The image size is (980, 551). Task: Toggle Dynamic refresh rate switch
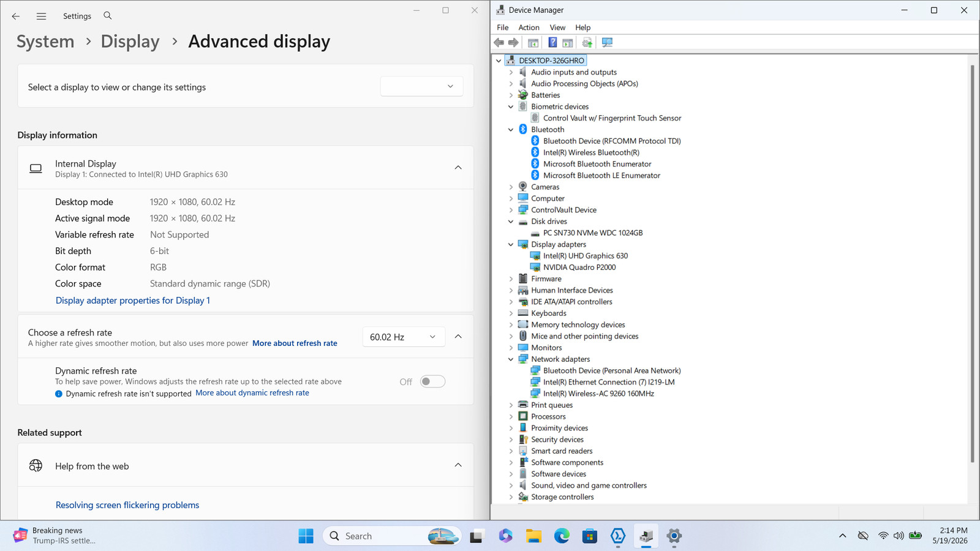point(432,381)
